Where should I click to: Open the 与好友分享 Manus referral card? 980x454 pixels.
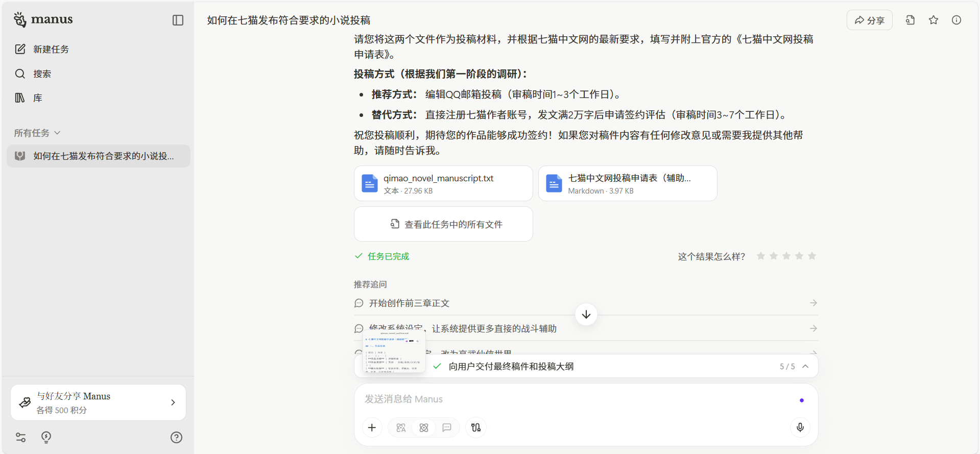click(x=98, y=402)
